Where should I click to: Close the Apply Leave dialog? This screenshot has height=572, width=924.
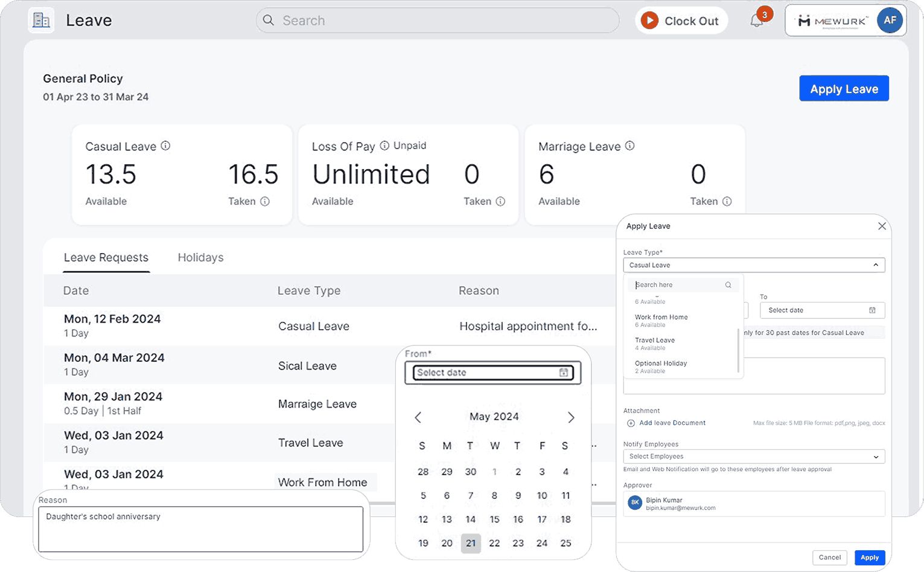click(882, 226)
